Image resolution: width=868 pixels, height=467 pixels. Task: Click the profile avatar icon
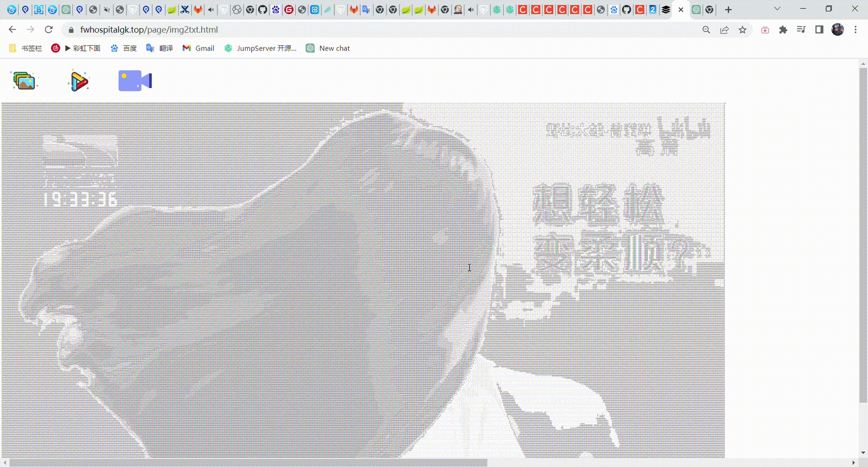[x=838, y=30]
